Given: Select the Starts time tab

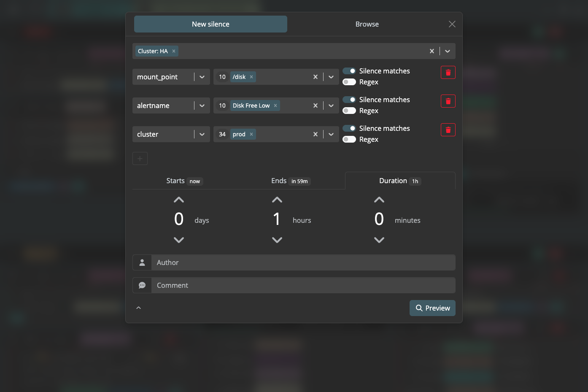Looking at the screenshot, I should tap(185, 181).
